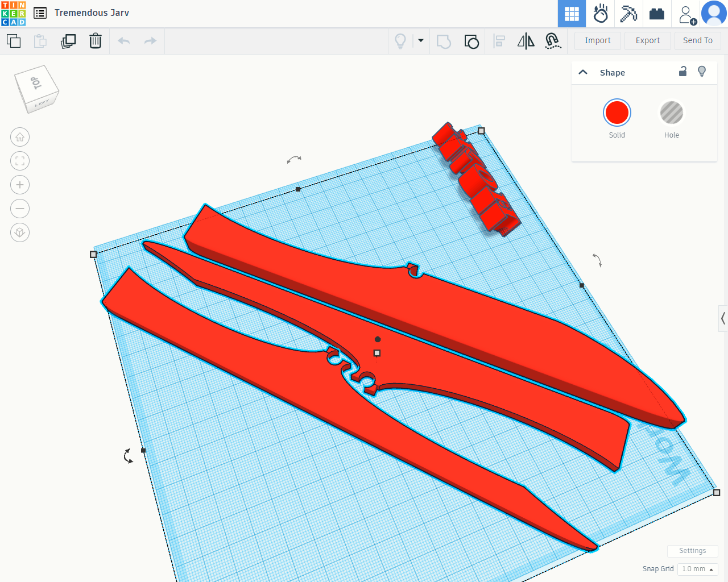Screen dimensions: 728x582
Task: Reset to home view
Action: 20,137
